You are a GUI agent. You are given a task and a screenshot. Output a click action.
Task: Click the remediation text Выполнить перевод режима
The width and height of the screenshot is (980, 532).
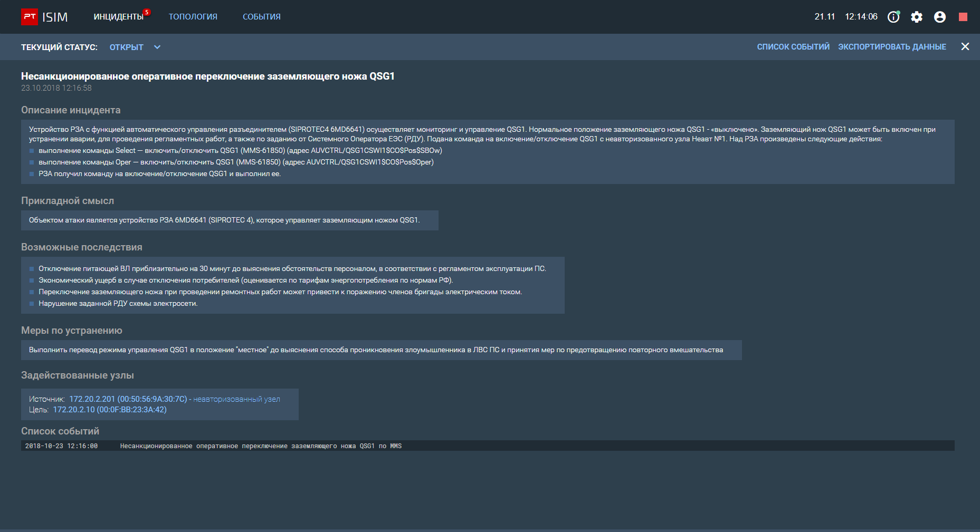(x=376, y=350)
